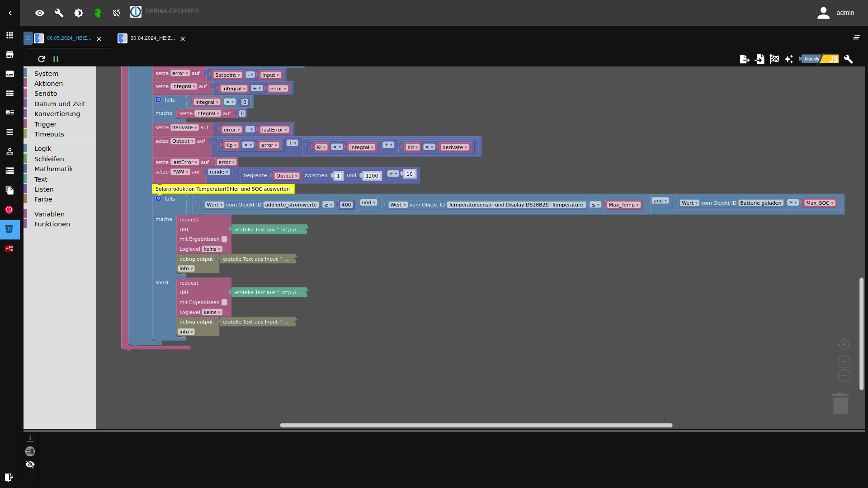Open the JavaScript scripts icon in sidebar
Viewport: 868px width, 488px height.
click(x=9, y=229)
